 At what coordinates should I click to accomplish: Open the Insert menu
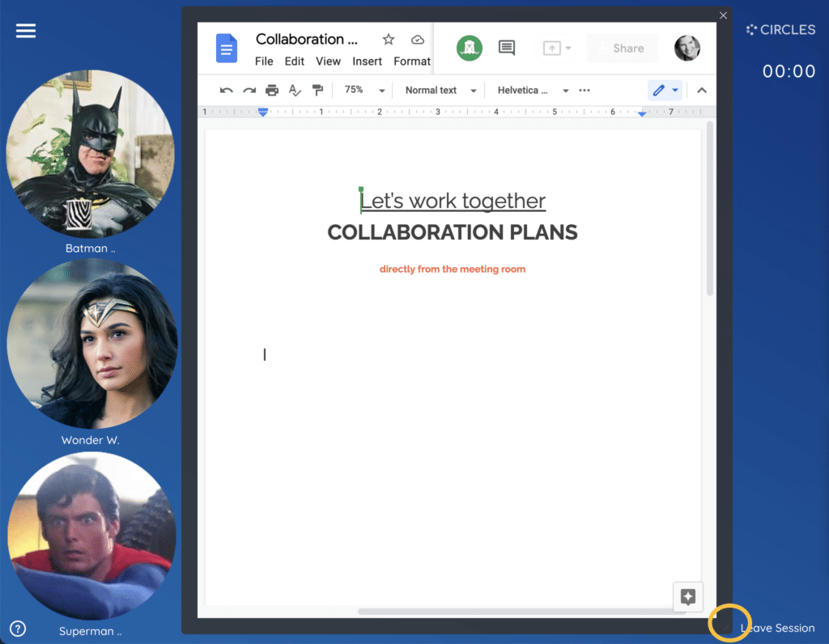pyautogui.click(x=367, y=61)
